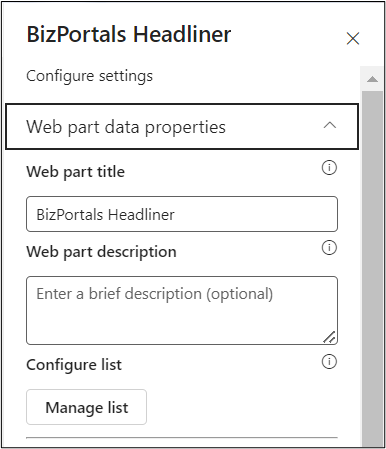The height and width of the screenshot is (449, 386).
Task: Click inside the Web part description text area
Action: click(182, 310)
